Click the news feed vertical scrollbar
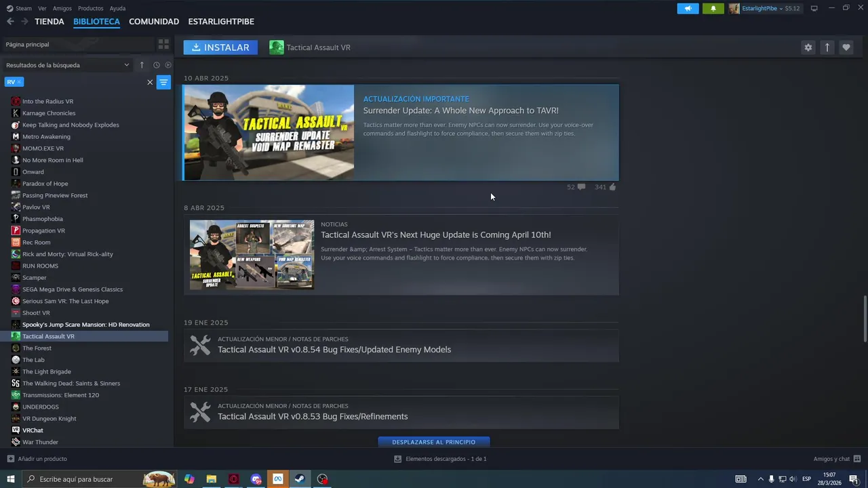This screenshot has width=868, height=488. pos(865,320)
